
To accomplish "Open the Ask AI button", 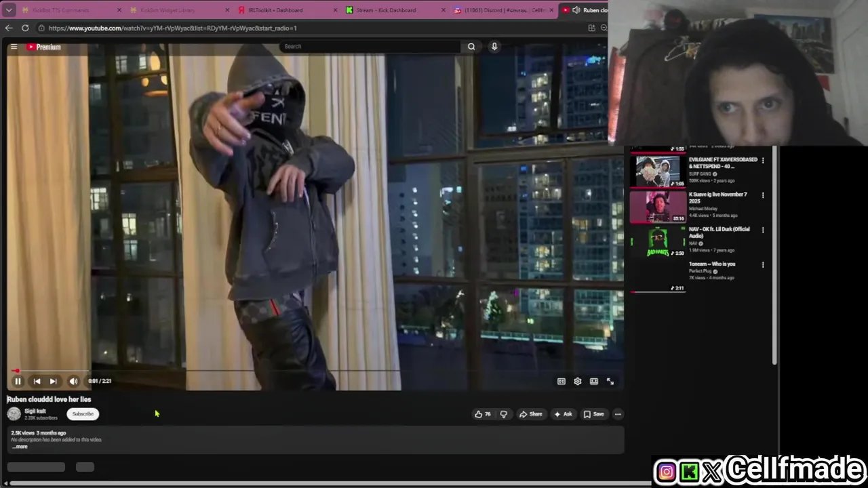I will pos(564,414).
